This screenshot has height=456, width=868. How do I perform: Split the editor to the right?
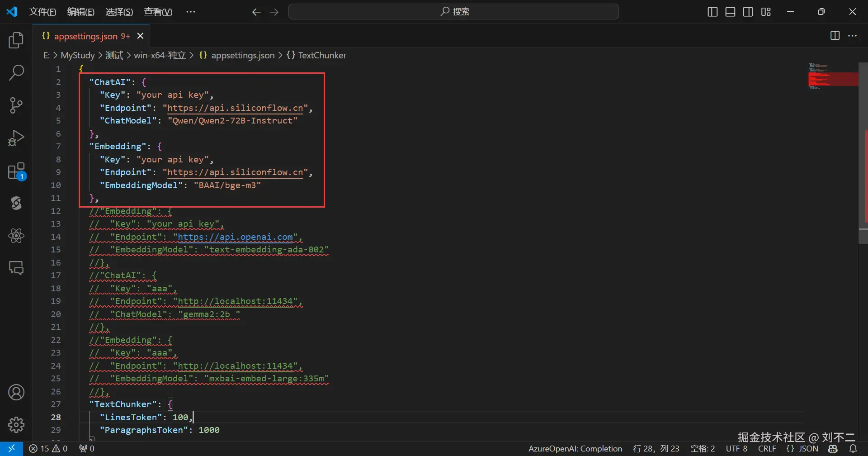point(835,36)
